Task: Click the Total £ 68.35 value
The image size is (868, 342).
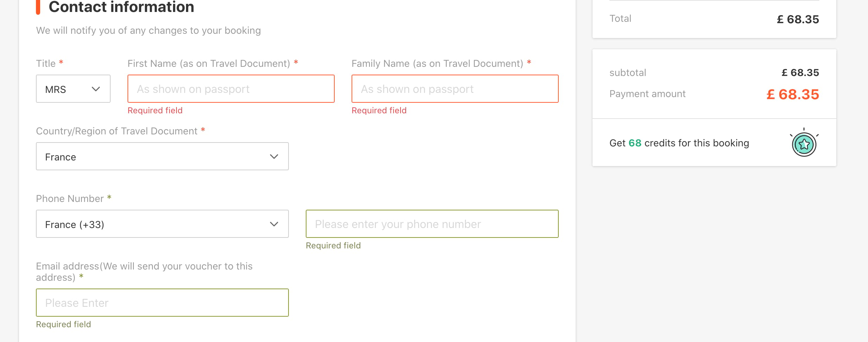Action: point(798,19)
